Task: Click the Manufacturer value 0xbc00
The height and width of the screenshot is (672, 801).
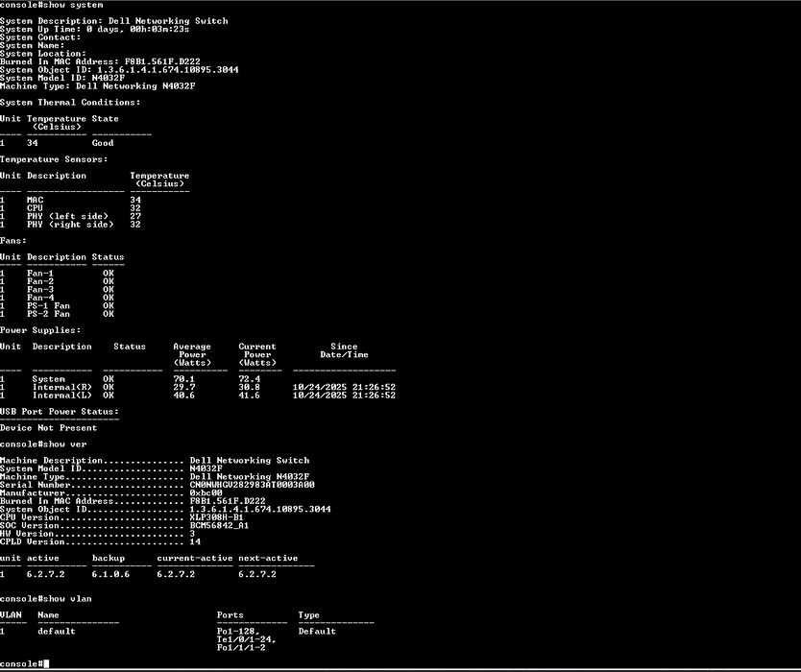Action: [206, 493]
